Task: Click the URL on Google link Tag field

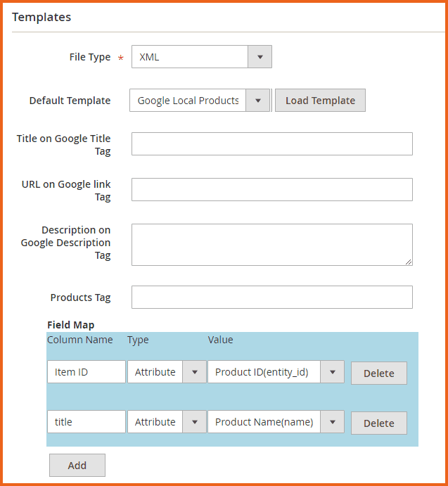Action: pos(271,190)
